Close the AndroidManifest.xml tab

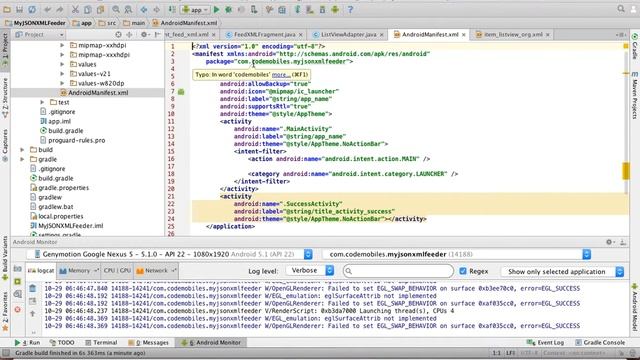464,35
